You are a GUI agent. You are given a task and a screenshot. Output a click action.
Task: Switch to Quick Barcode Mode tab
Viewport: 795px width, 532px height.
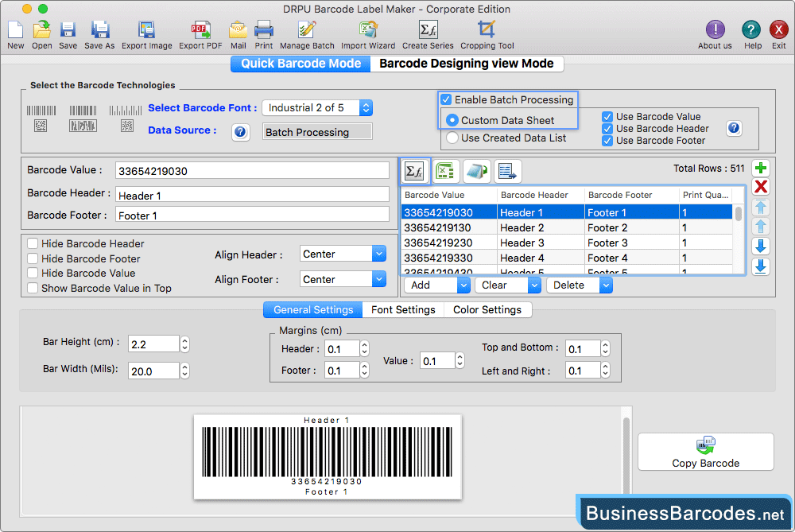pyautogui.click(x=301, y=64)
